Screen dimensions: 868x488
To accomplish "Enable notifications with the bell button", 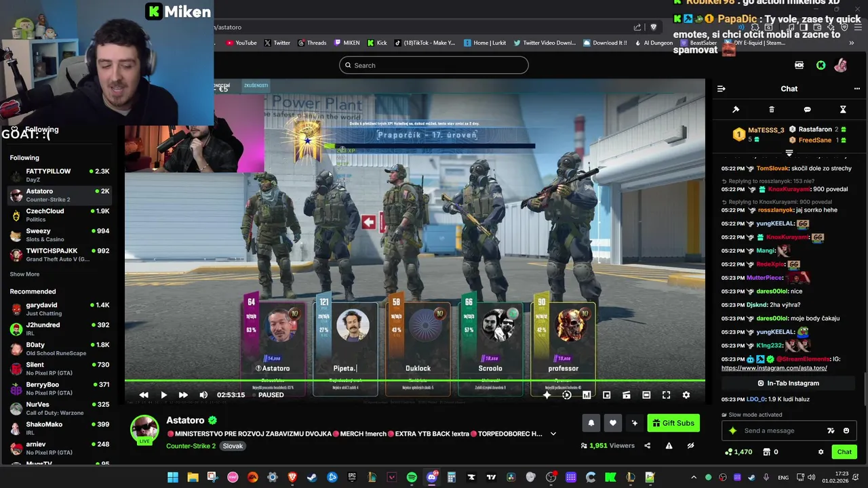I will click(x=591, y=423).
